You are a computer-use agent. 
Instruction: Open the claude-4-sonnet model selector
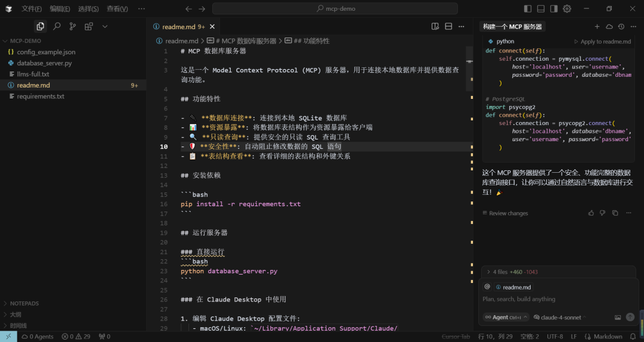(560, 317)
